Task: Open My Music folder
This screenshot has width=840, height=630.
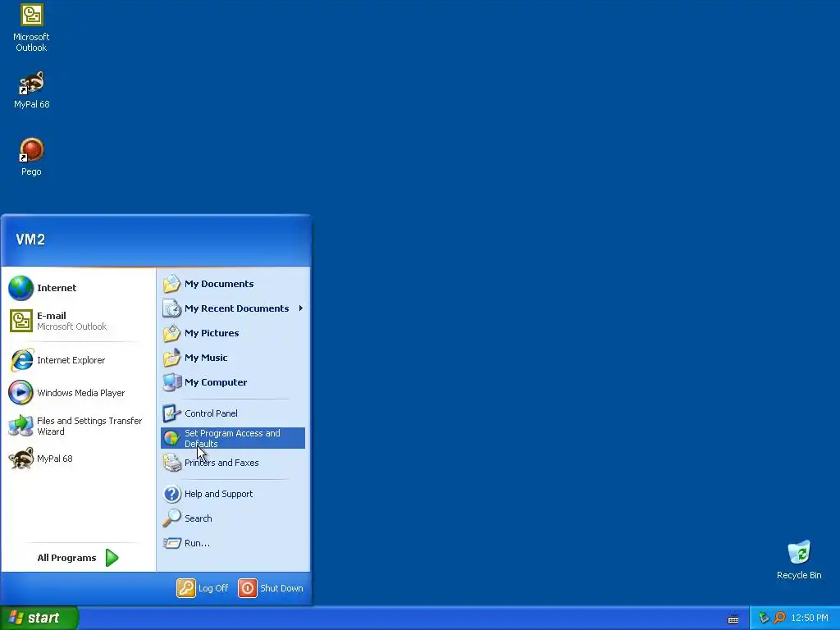Action: pyautogui.click(x=233, y=358)
